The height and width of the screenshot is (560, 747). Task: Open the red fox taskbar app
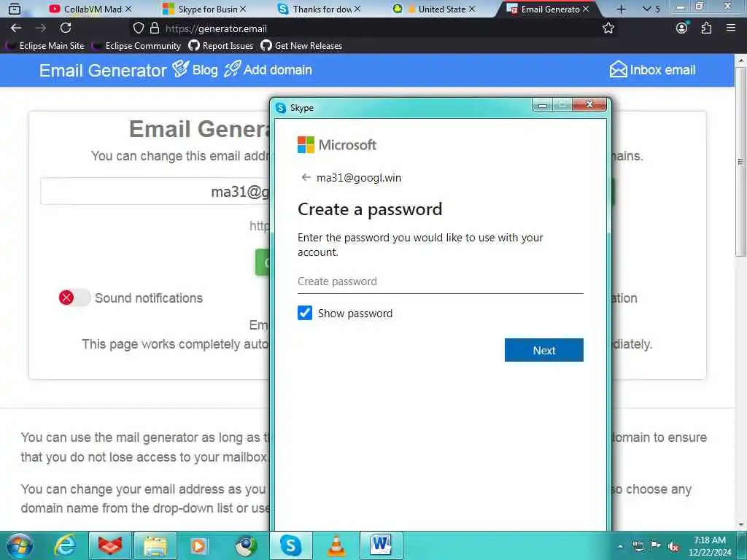point(110,545)
